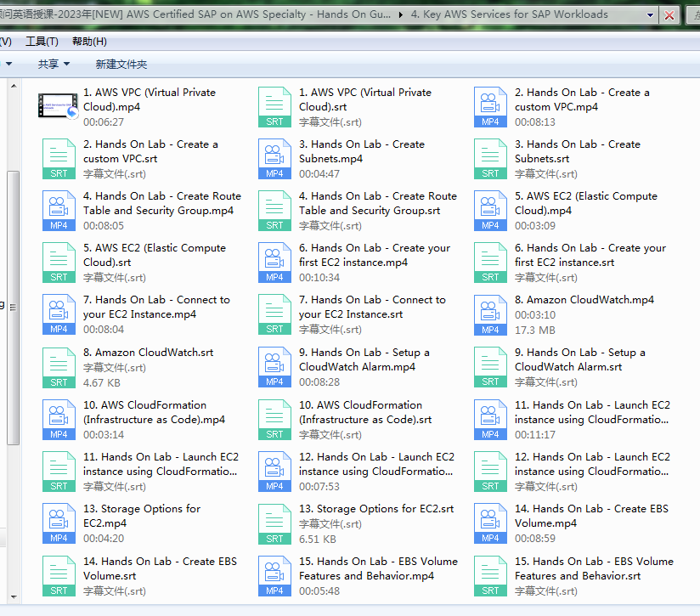Click MP4 icon of 3. Hands On Lab - Create Subnets.mp4
700x616 pixels.
[274, 159]
